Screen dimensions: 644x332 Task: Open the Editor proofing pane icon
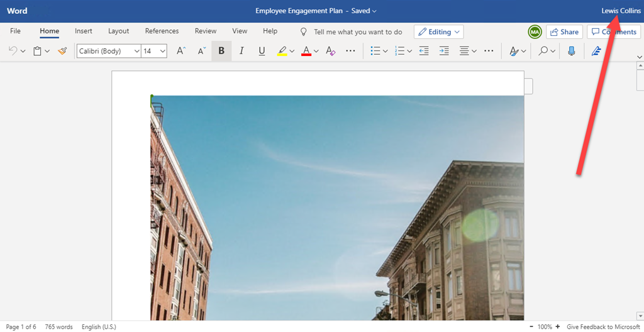597,51
